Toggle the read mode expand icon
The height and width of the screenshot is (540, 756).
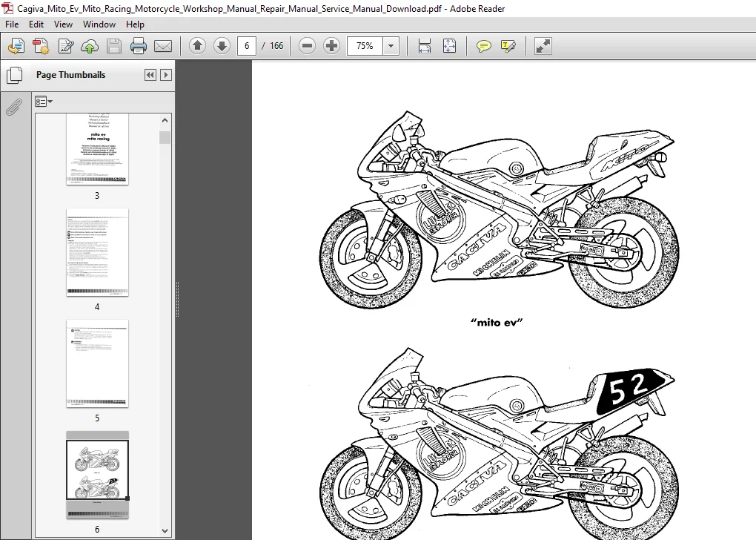click(x=543, y=46)
